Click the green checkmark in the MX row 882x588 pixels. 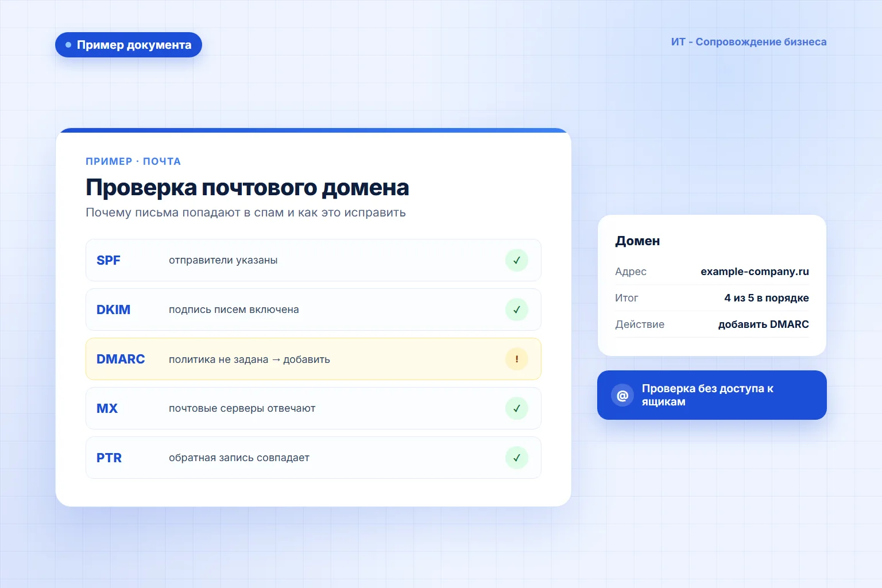coord(516,408)
